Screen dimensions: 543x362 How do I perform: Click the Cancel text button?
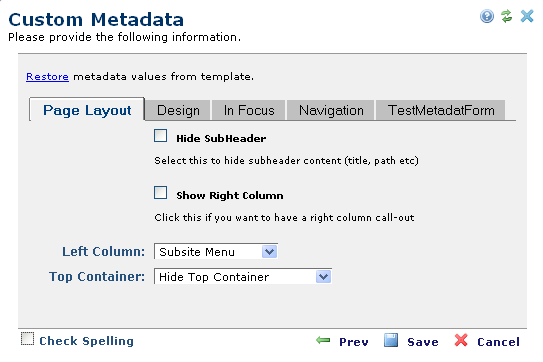[498, 342]
